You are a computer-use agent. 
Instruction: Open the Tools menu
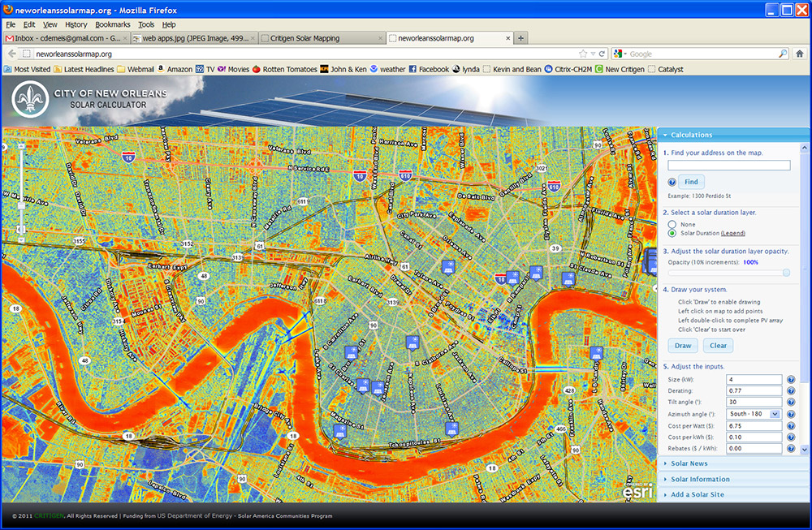click(146, 24)
